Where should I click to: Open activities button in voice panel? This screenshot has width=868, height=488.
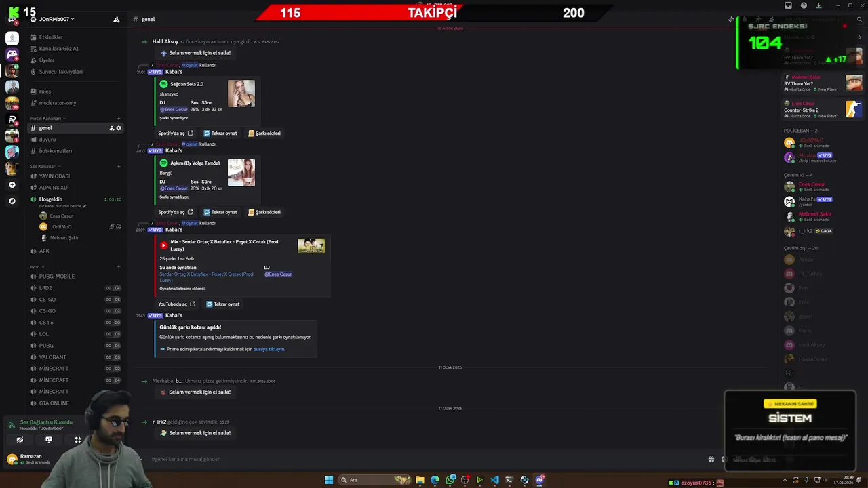(78, 440)
